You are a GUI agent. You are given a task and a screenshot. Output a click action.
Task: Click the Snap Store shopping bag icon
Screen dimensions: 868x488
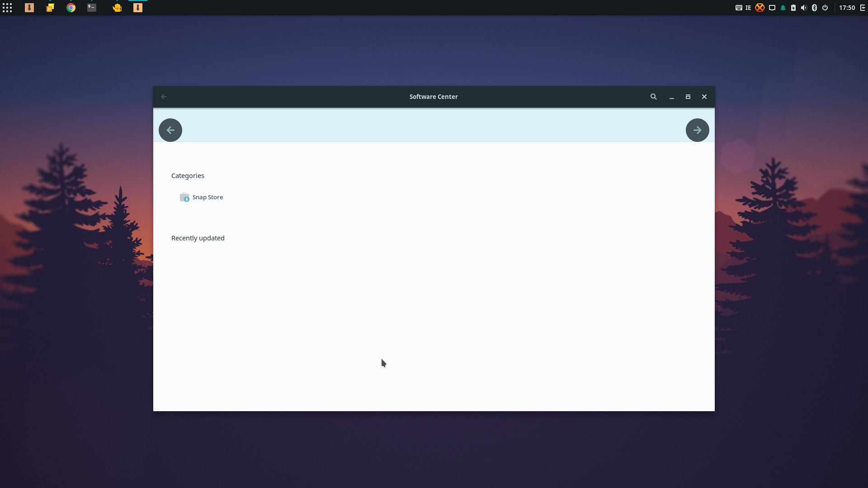[x=184, y=197]
